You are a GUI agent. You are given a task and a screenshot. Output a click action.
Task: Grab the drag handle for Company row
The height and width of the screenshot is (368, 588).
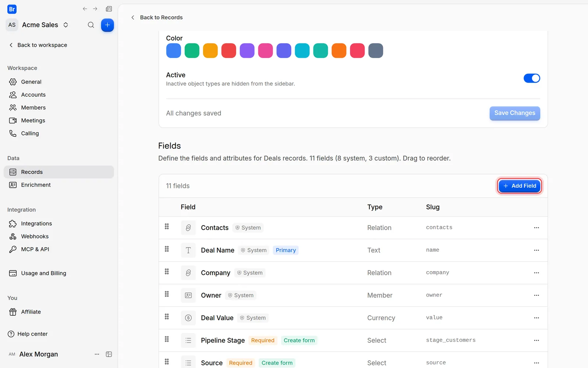pos(167,272)
